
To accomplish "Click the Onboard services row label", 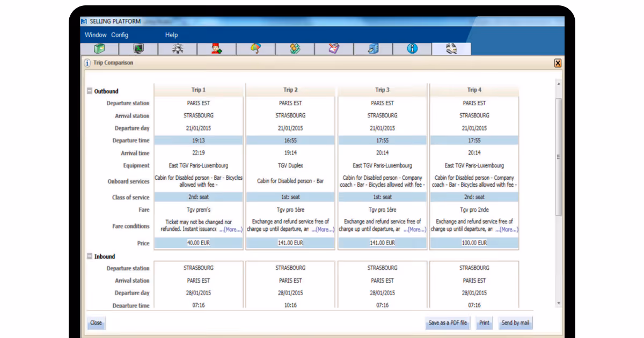I will coord(129,182).
